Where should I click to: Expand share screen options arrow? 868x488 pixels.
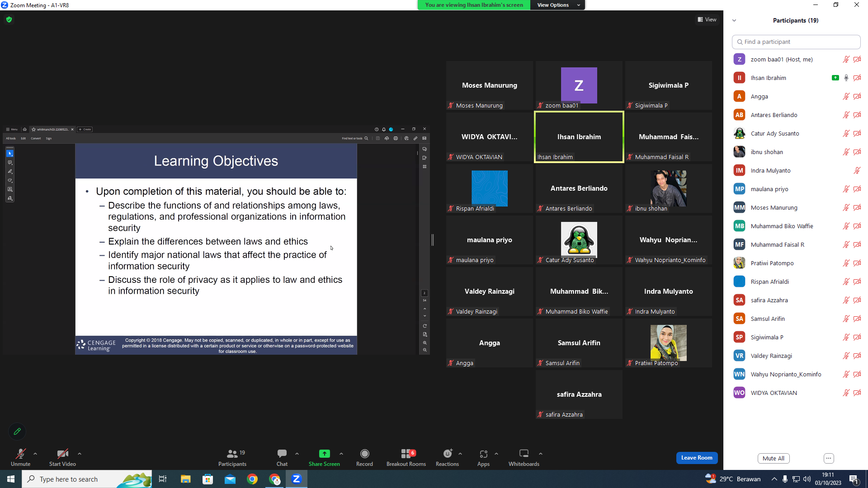(x=341, y=454)
